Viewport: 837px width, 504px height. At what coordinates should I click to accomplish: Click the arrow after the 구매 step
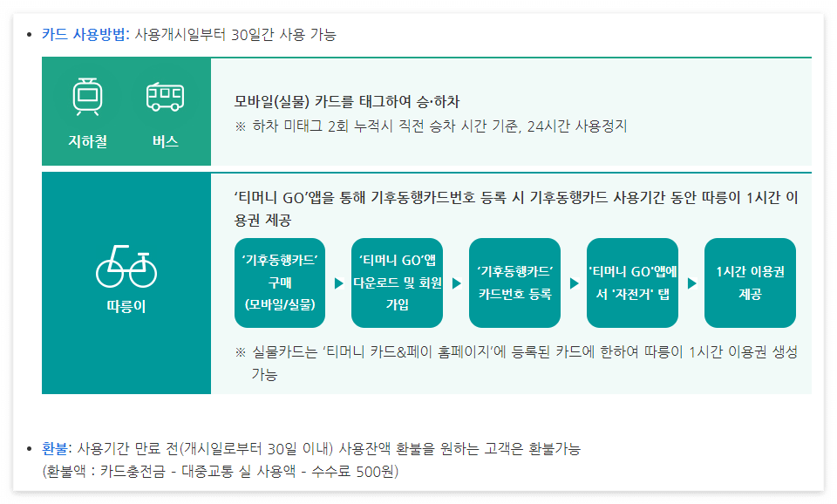(338, 283)
